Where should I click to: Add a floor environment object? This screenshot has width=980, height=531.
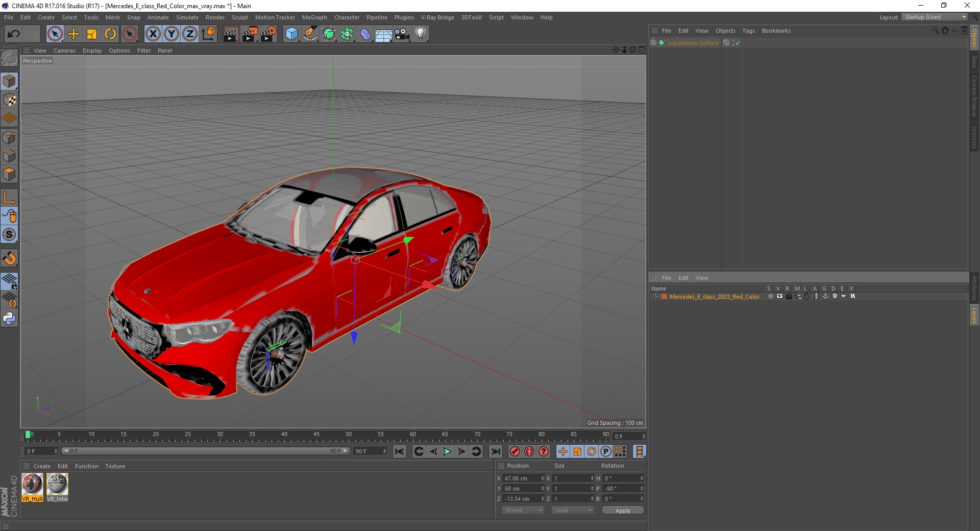(x=384, y=35)
